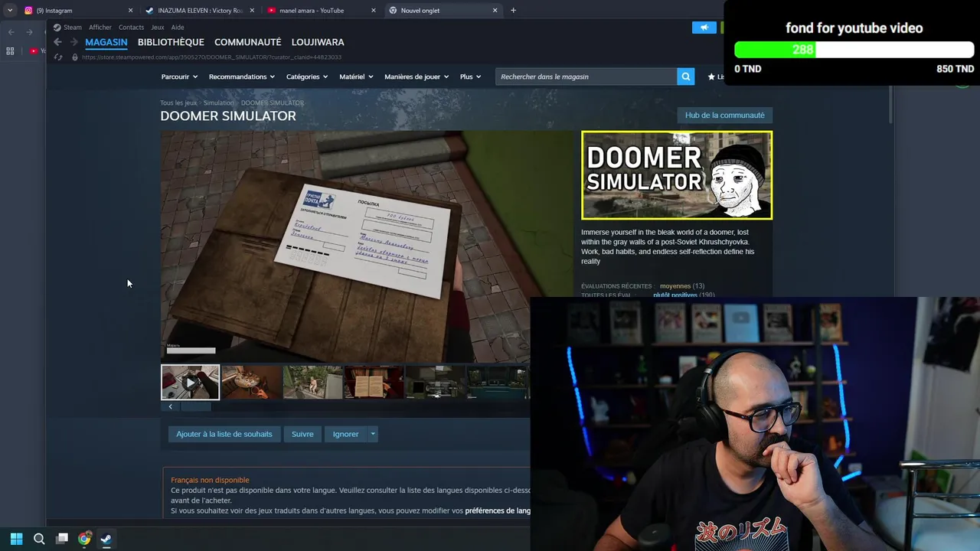Click Chrome's back arrow
Image resolution: width=980 pixels, height=551 pixels.
[x=11, y=32]
